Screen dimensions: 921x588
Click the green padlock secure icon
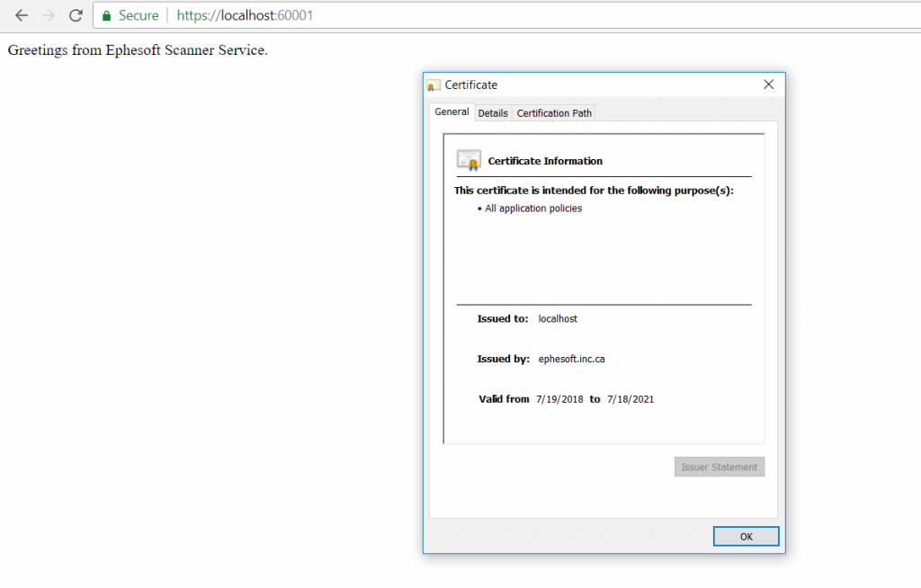pos(106,16)
